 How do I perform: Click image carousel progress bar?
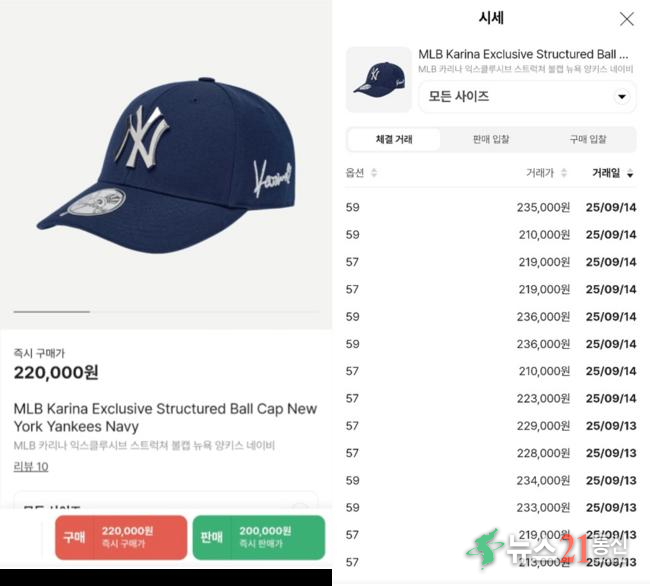pyautogui.click(x=166, y=311)
